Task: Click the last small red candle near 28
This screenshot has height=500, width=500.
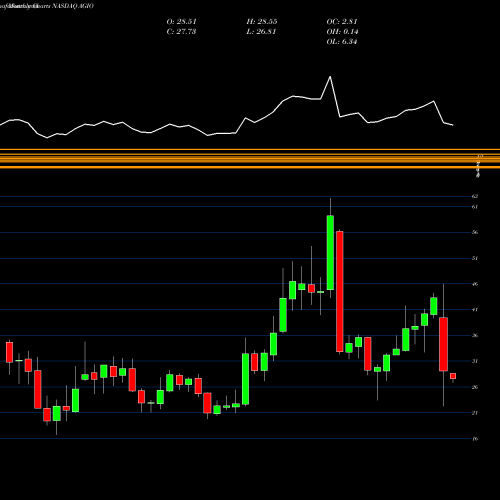Action: click(453, 376)
